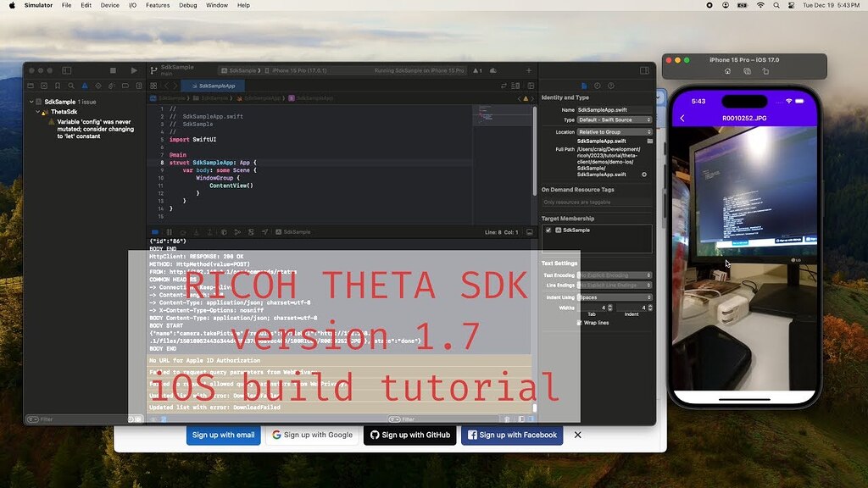Image resolution: width=868 pixels, height=488 pixels.
Task: Jump to the editor warning indicator
Action: click(526, 98)
